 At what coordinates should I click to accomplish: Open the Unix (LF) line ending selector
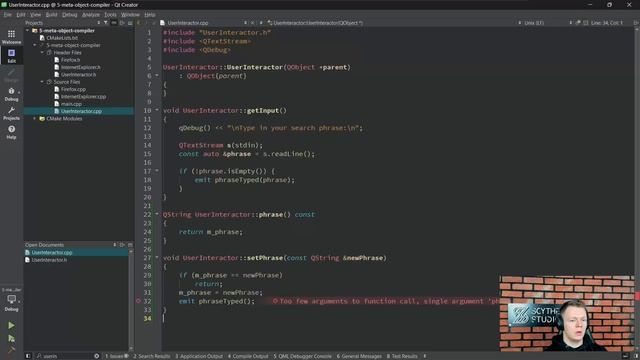coord(534,23)
